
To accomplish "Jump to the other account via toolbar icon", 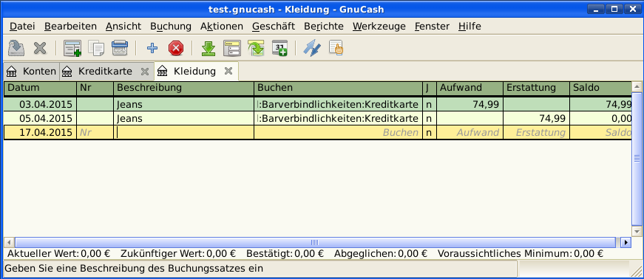I will pos(256,48).
